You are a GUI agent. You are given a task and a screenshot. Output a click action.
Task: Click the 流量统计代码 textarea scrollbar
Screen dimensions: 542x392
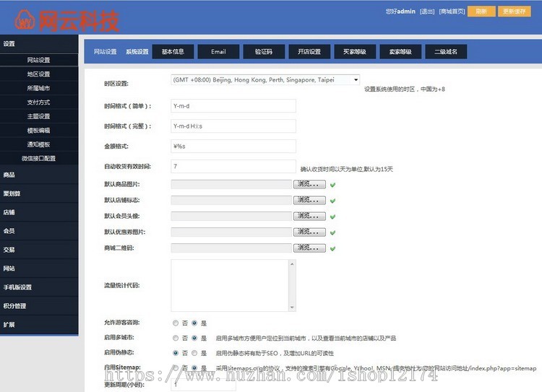tap(292, 286)
